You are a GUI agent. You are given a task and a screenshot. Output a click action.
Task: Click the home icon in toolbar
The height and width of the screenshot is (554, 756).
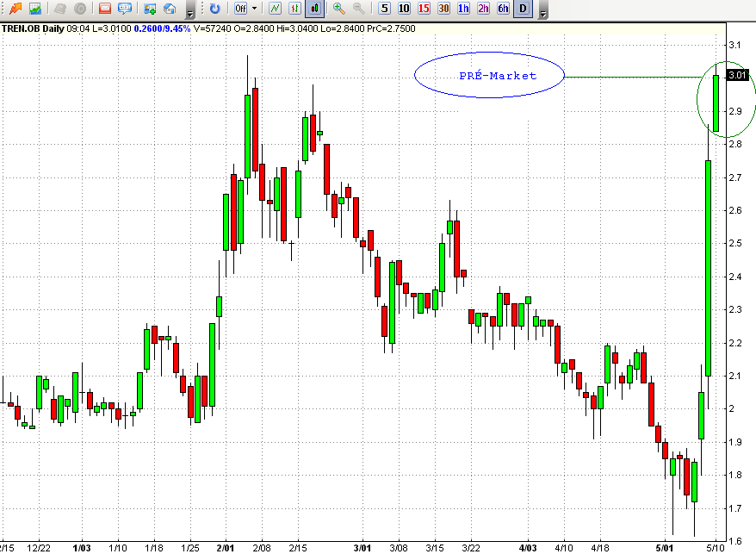pos(170,9)
